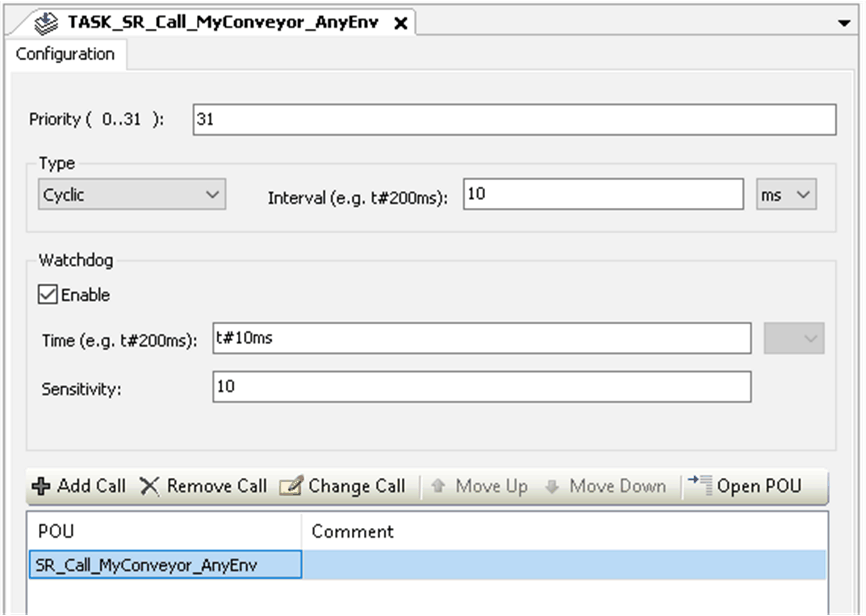Open the Cyclic task type dropdown
Image resolution: width=866 pixels, height=616 pixels.
coord(132,195)
